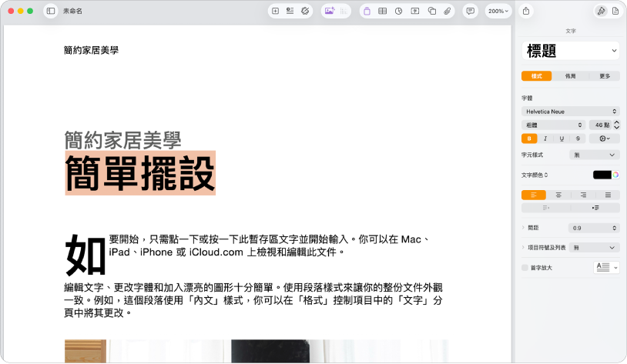The width and height of the screenshot is (627, 364).
Task: Click the black text color swatch
Action: click(x=602, y=175)
